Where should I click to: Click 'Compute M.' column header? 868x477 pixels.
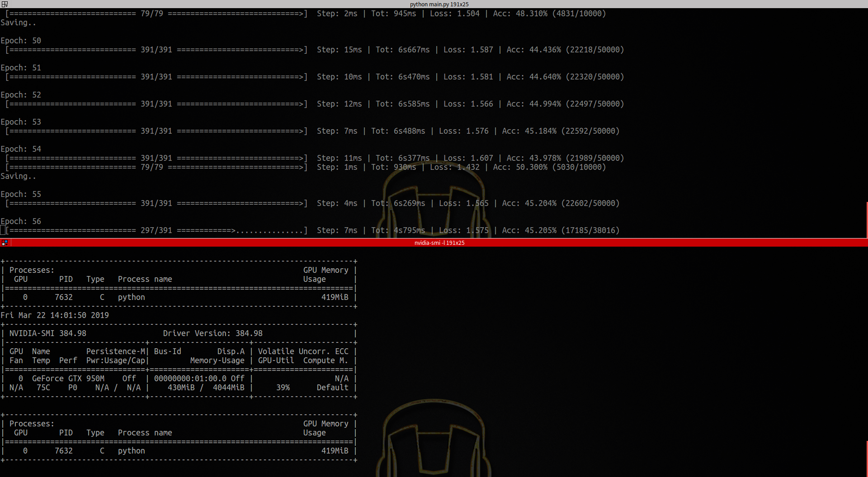[326, 360]
